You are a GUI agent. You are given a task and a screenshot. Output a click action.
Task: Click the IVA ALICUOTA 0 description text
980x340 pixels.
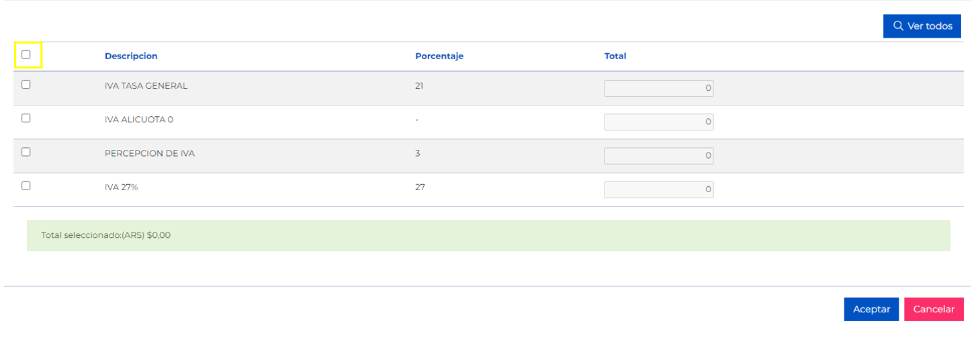click(x=139, y=120)
